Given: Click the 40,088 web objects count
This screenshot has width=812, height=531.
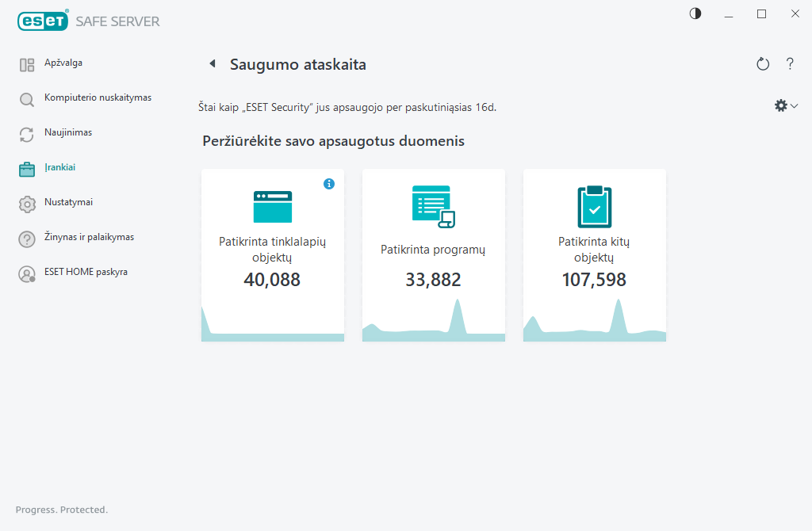Looking at the screenshot, I should 272,280.
